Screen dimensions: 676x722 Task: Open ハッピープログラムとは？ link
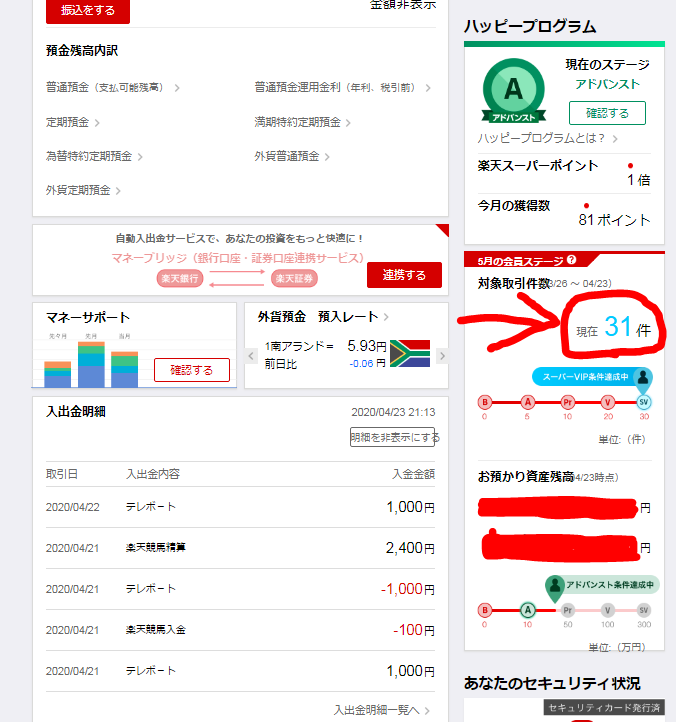[547, 138]
